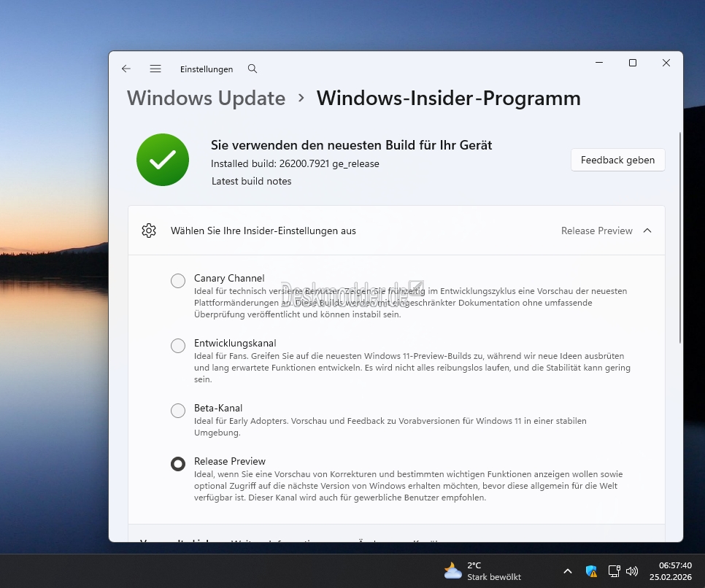
Task: Select the Entwicklungskanal radio button
Action: tap(178, 346)
